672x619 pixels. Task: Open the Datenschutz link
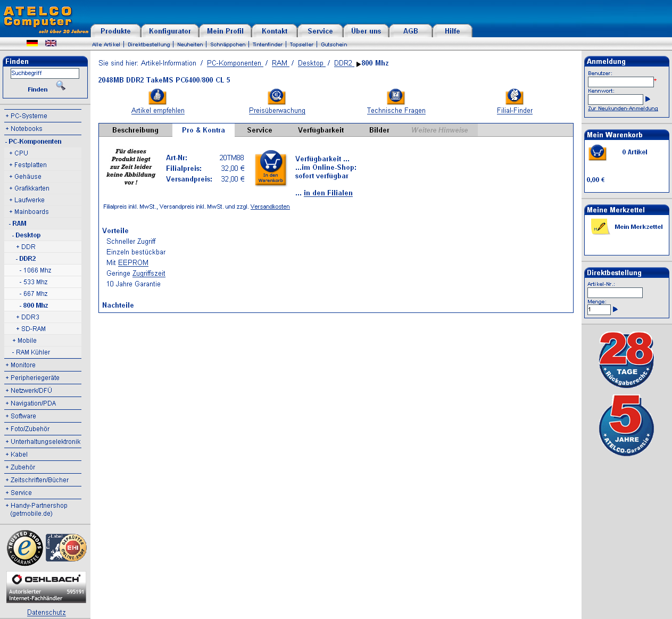(46, 613)
